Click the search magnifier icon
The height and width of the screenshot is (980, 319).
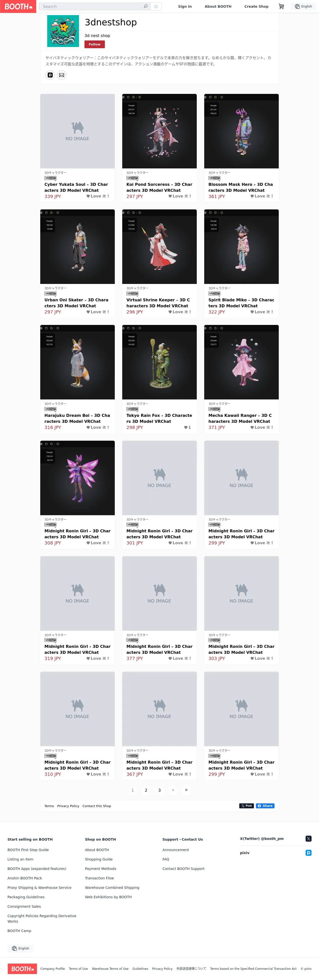(145, 6)
